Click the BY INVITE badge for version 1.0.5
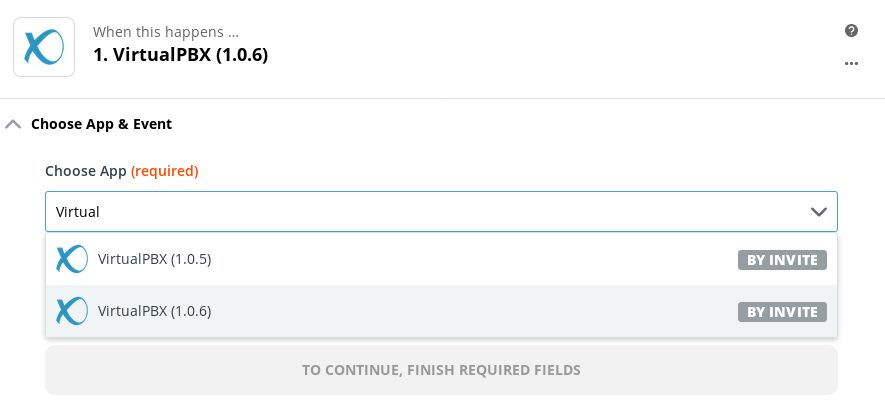885x409 pixels. tap(782, 260)
